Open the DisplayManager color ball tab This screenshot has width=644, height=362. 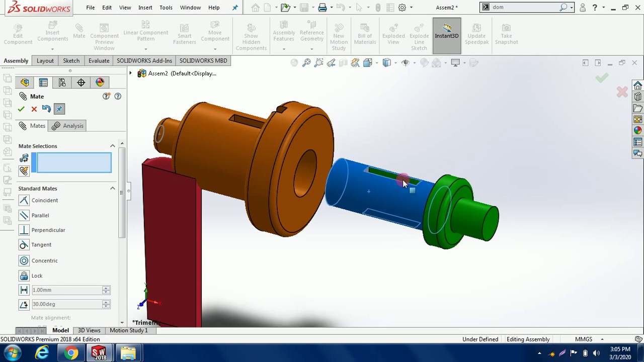click(x=100, y=82)
